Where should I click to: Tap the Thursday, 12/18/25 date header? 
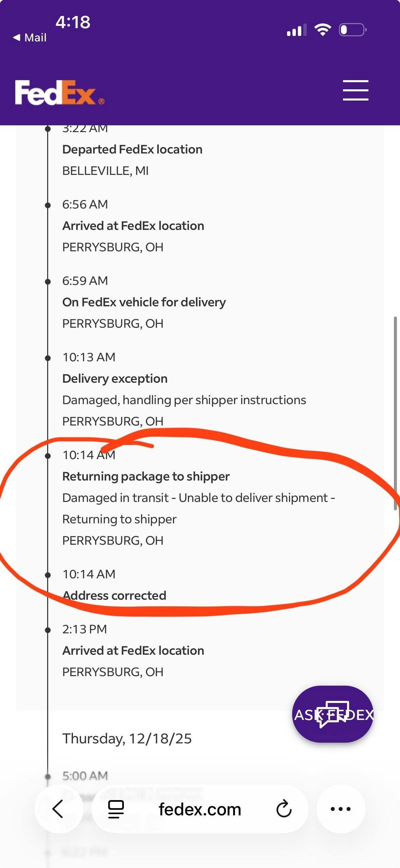(x=127, y=739)
